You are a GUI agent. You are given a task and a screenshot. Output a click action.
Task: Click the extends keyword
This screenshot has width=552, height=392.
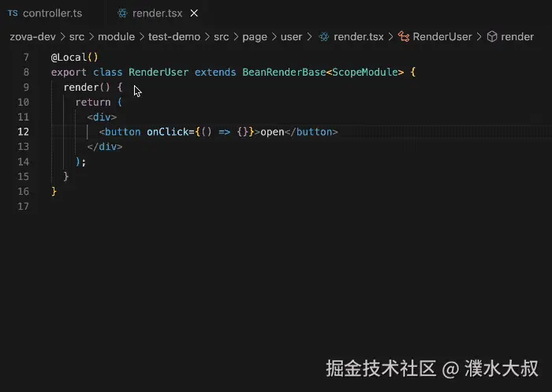coord(215,73)
